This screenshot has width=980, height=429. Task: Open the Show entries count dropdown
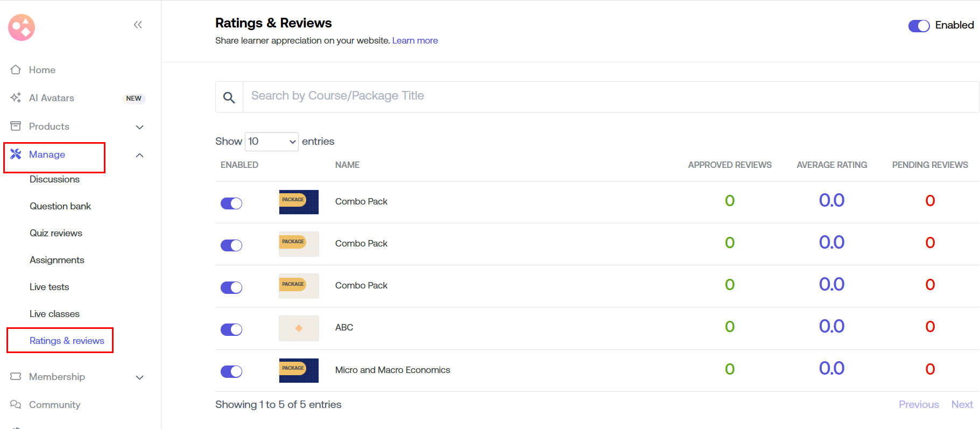point(271,142)
